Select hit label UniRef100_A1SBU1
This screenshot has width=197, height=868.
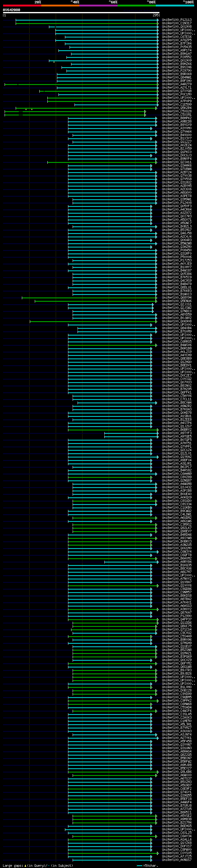[x=177, y=416]
